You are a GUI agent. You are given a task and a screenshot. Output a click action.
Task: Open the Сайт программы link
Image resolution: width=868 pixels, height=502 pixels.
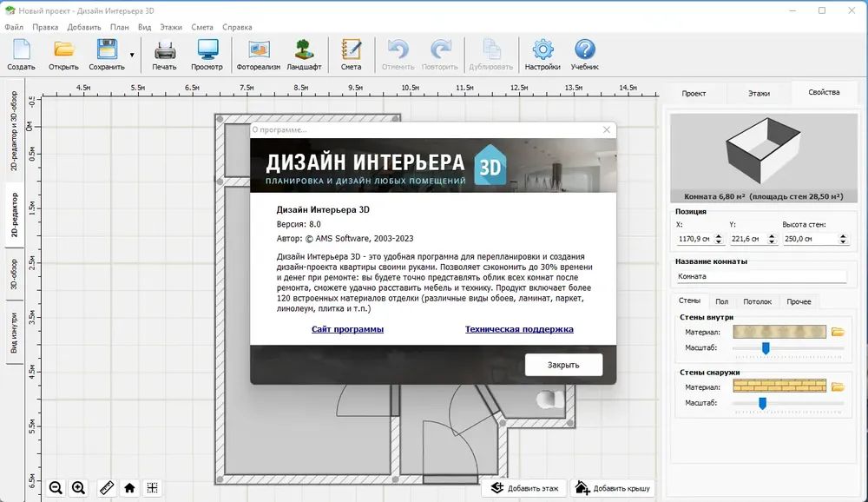348,329
